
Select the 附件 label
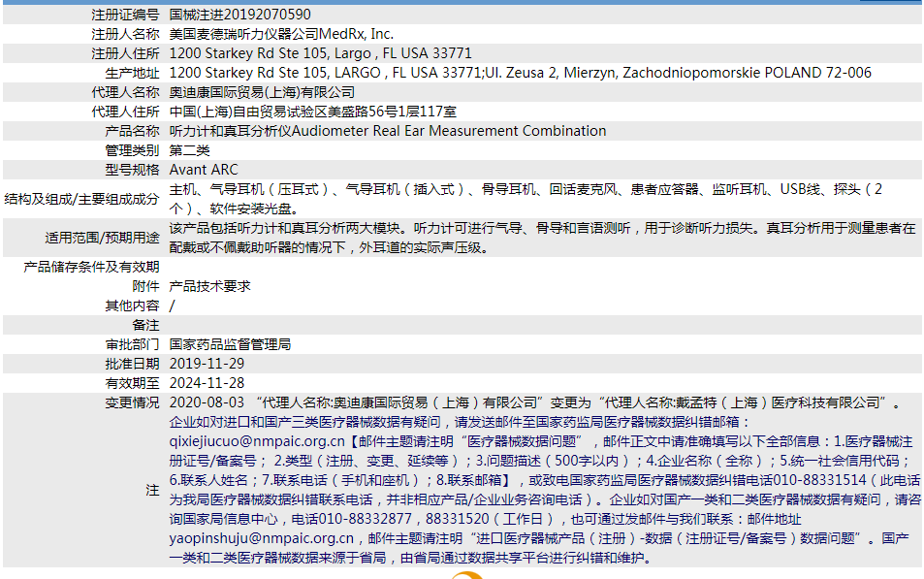[145, 286]
